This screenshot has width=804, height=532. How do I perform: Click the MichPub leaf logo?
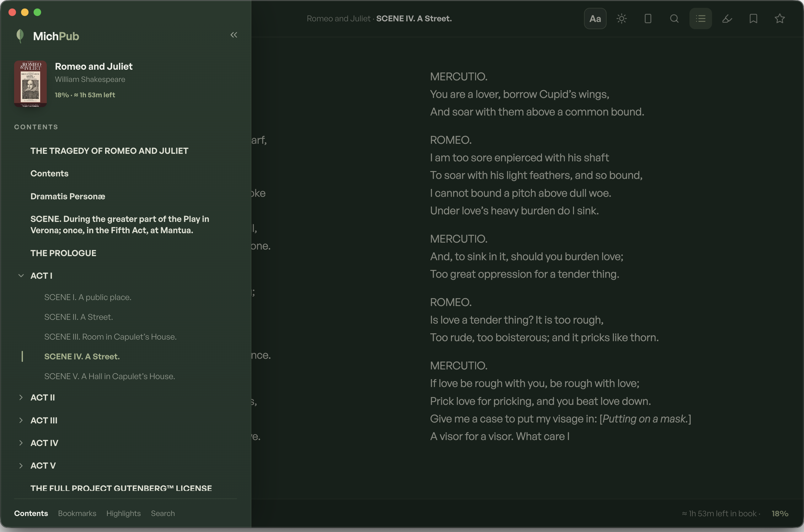coord(20,36)
